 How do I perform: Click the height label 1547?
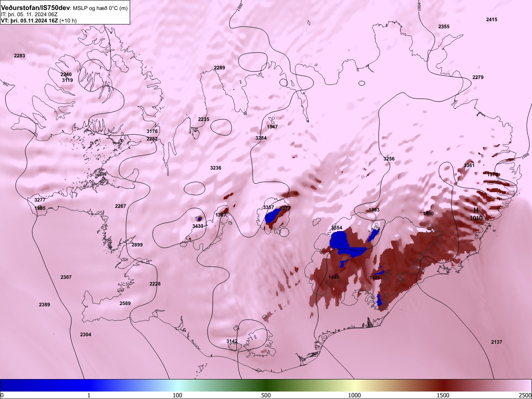[272, 127]
